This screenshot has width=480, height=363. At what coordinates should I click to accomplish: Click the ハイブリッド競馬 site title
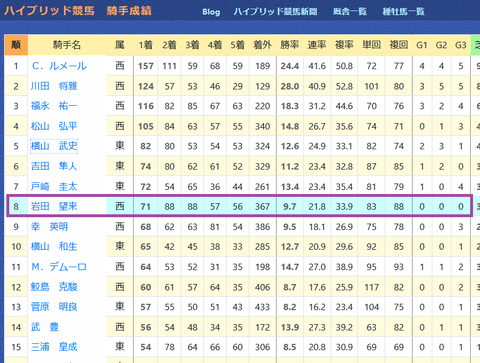49,11
